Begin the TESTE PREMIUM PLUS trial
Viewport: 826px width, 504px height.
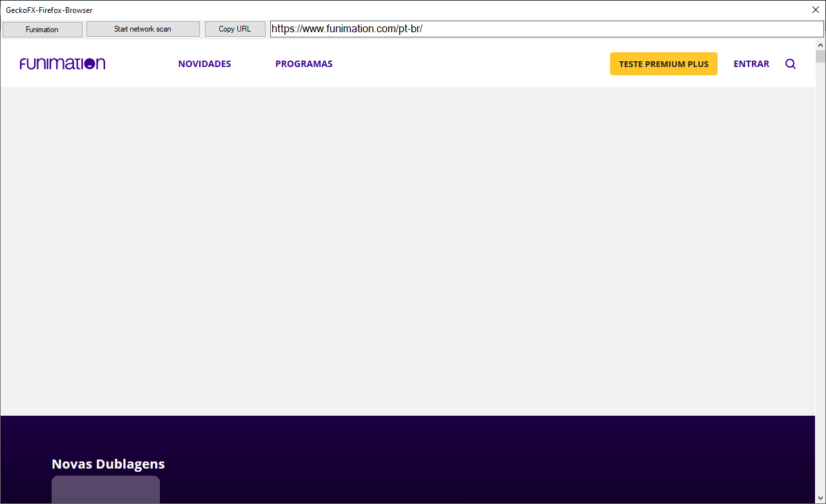point(664,64)
